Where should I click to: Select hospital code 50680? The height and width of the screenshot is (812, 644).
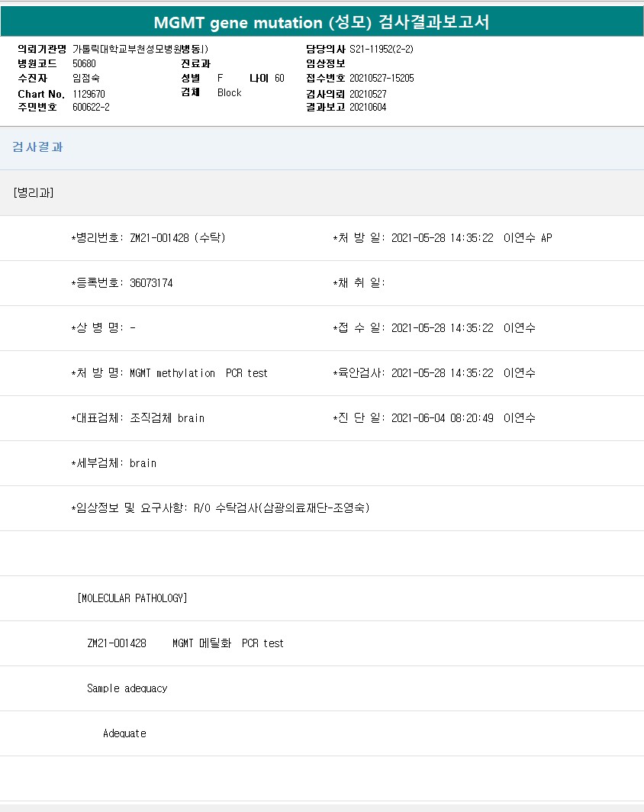coord(84,63)
